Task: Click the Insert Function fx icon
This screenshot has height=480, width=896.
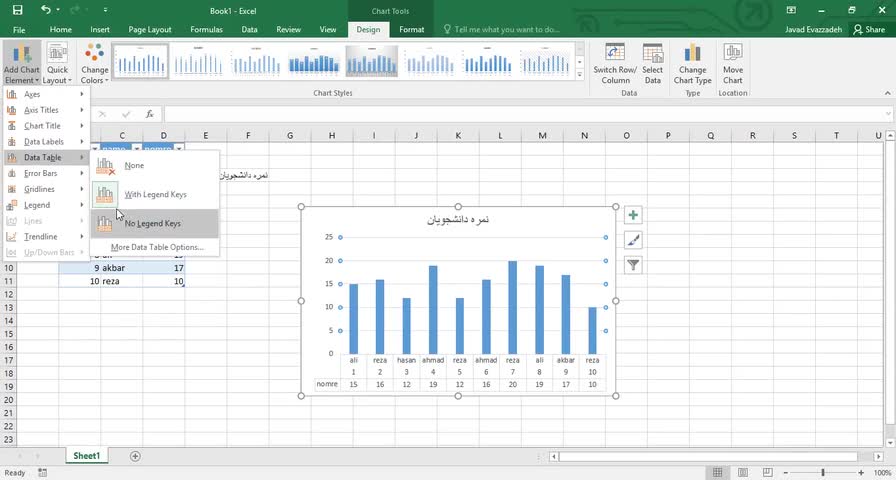Action: [x=150, y=114]
